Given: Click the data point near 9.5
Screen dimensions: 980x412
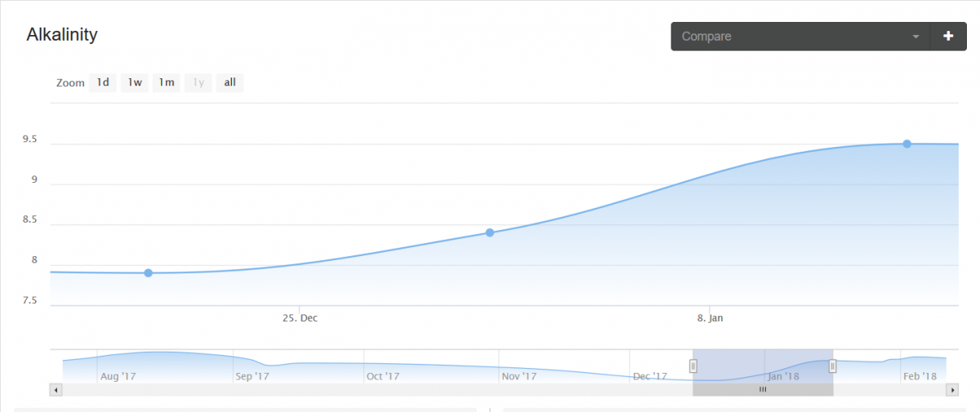Looking at the screenshot, I should click(x=906, y=144).
